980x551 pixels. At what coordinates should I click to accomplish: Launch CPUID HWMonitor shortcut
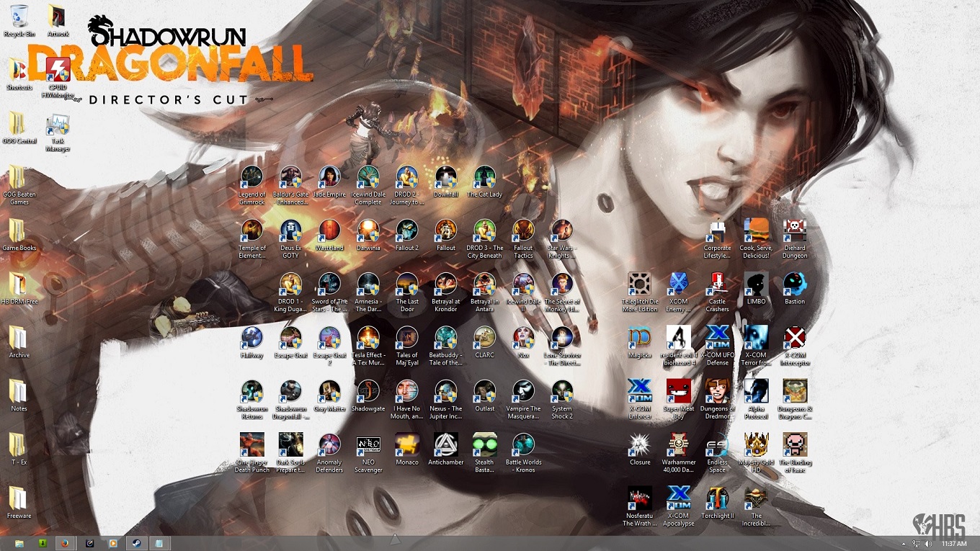click(58, 79)
